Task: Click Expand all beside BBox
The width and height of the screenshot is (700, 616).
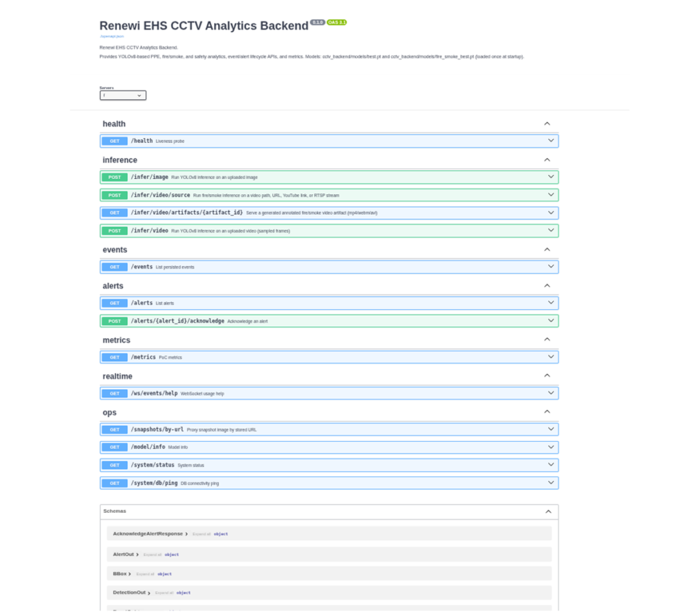Action: pos(145,574)
